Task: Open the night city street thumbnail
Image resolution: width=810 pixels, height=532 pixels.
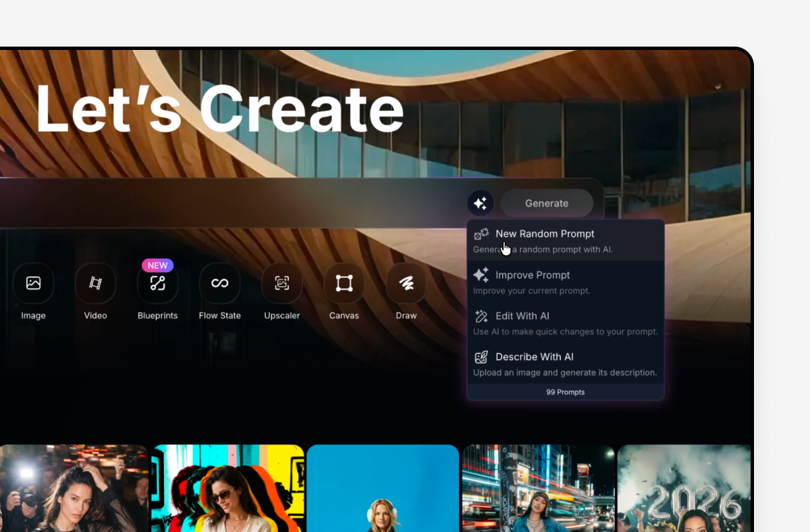Action: coord(538,488)
